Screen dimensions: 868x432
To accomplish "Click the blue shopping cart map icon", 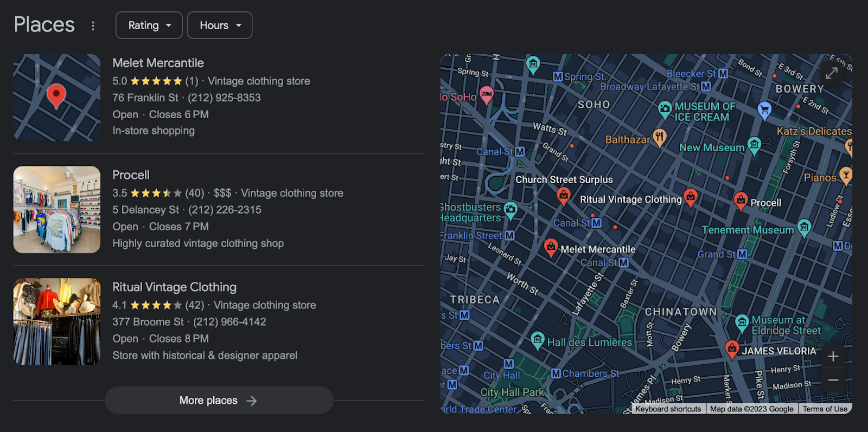I will click(x=764, y=111).
